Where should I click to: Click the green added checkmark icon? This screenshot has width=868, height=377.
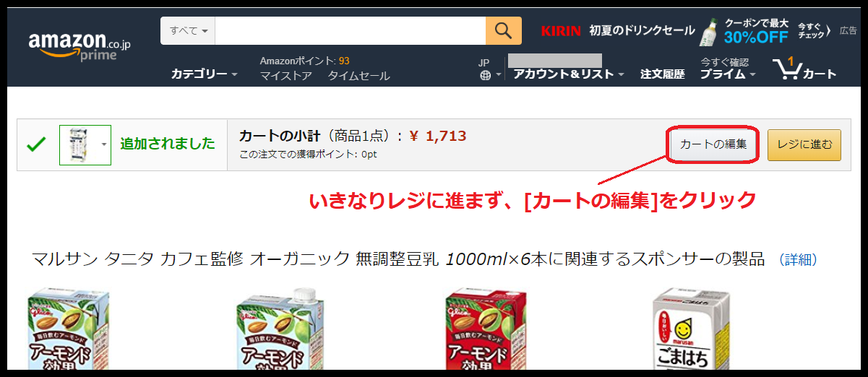36,144
